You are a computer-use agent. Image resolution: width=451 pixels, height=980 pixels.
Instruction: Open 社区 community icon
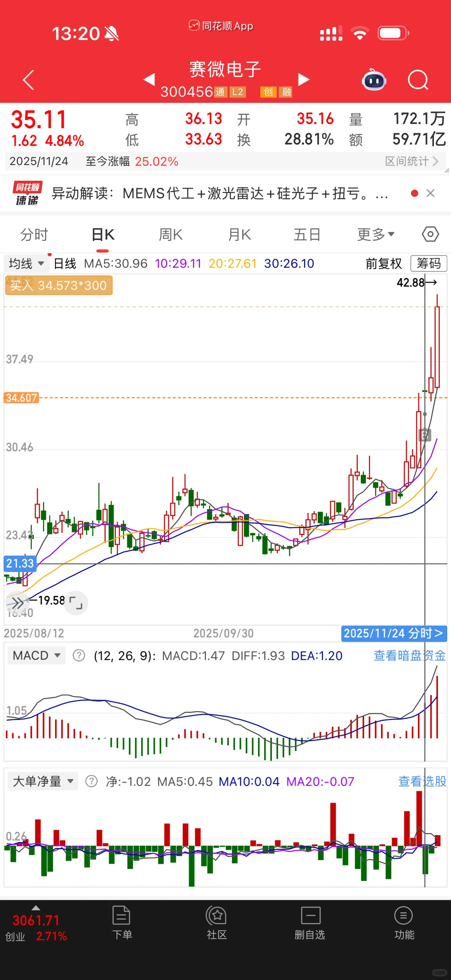pos(216,923)
